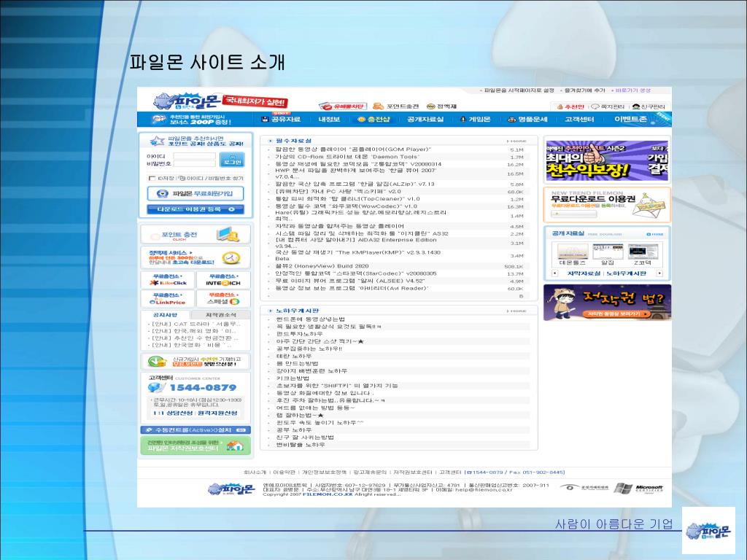The image size is (747, 560).
Task: Switch to the 공지사항 tab
Action: 166,315
